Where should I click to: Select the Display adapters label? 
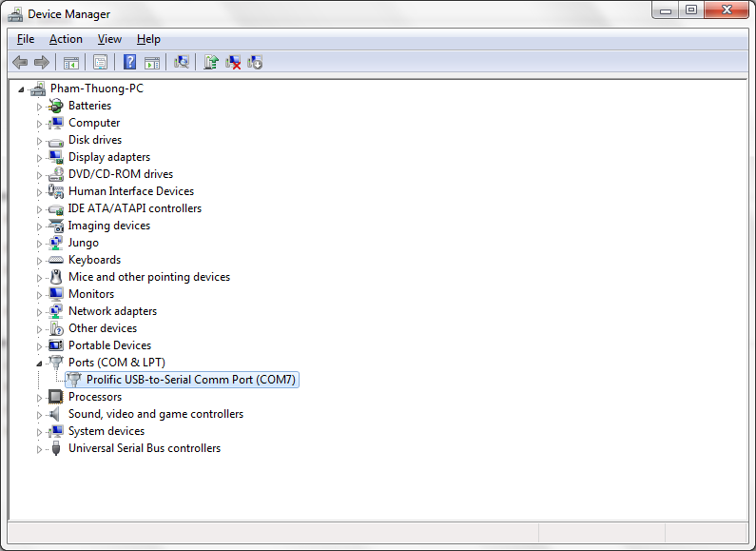click(x=109, y=157)
